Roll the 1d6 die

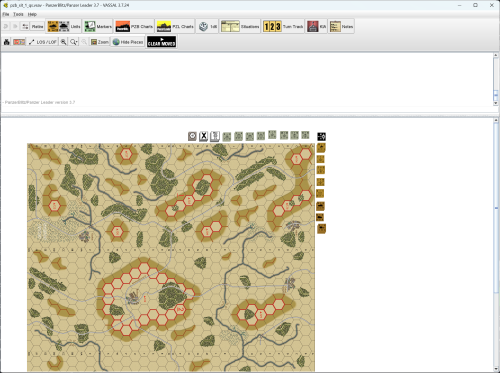[207, 26]
